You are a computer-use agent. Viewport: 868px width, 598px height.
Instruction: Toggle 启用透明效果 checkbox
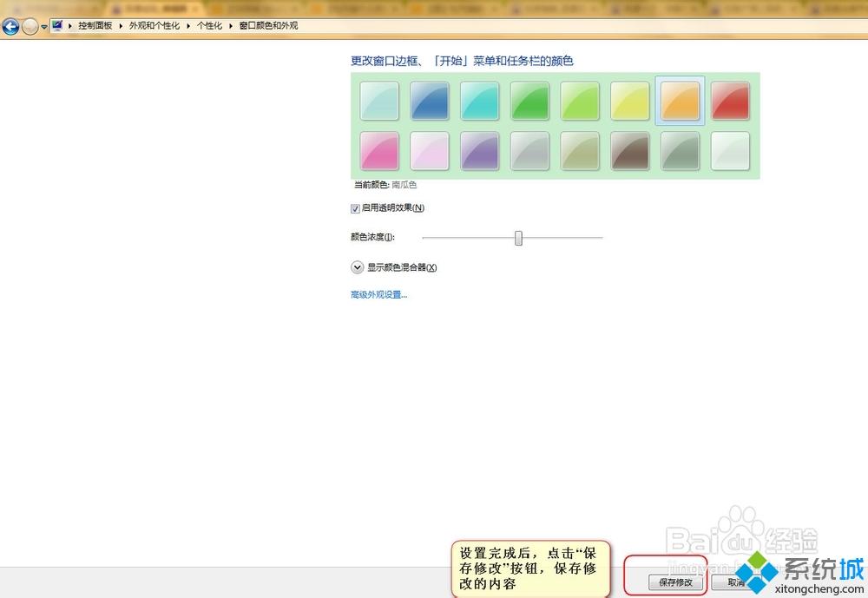355,209
